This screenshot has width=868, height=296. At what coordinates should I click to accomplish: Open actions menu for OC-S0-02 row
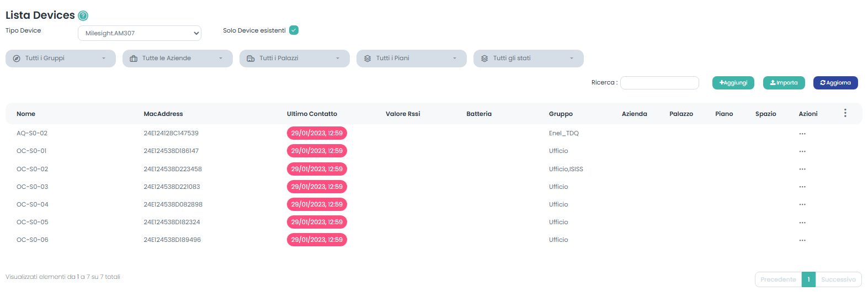tap(802, 169)
